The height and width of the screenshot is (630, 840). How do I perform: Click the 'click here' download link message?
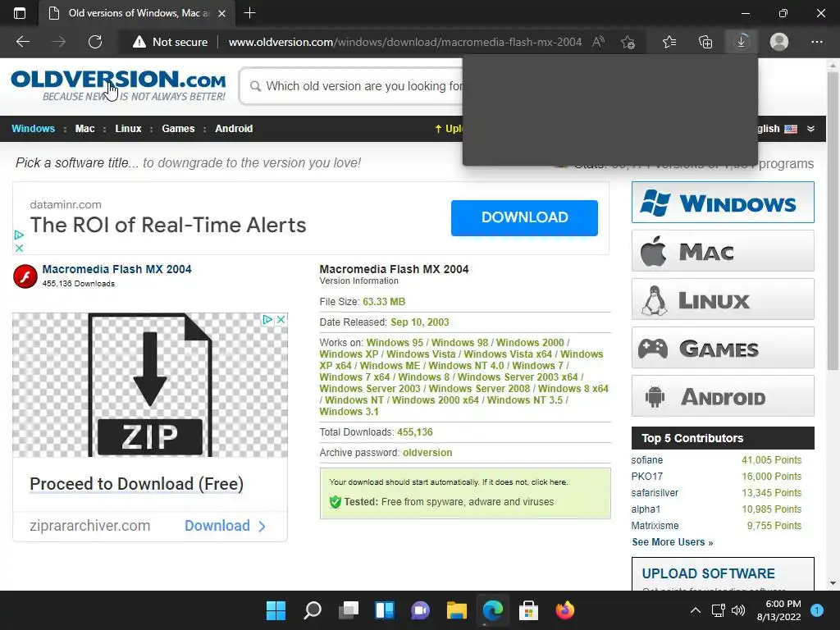pyautogui.click(x=549, y=482)
